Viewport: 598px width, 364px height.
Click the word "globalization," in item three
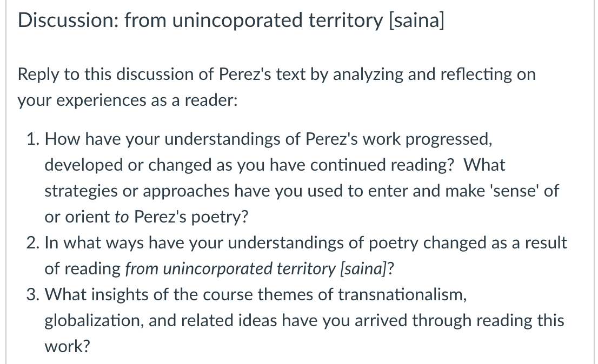tap(94, 320)
